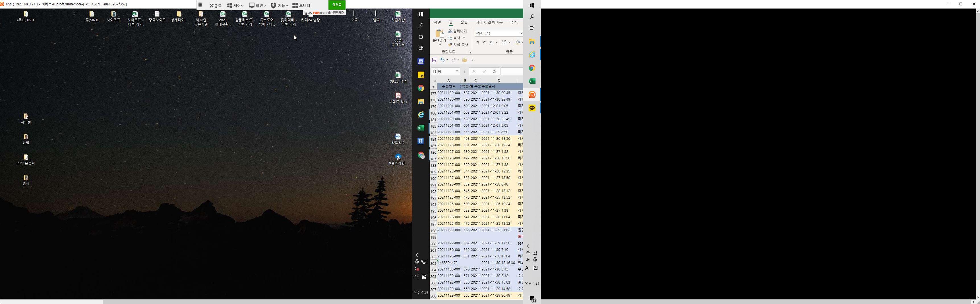The height and width of the screenshot is (304, 980).
Task: Click the 모니터 monitor button
Action: 301,6
